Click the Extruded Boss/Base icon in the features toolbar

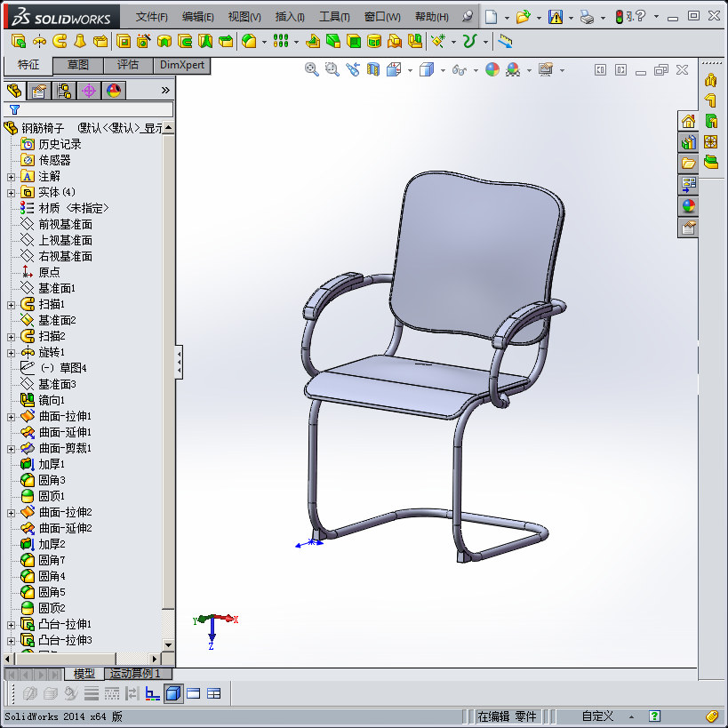tap(18, 41)
